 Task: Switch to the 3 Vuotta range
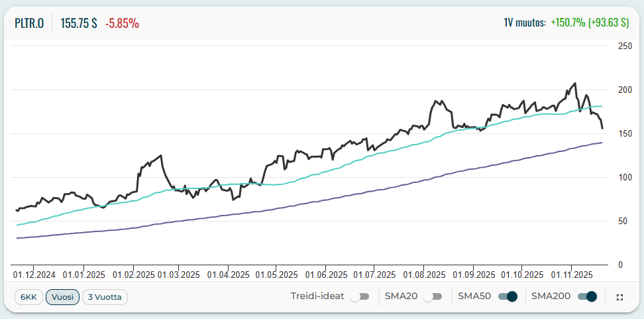pos(105,297)
